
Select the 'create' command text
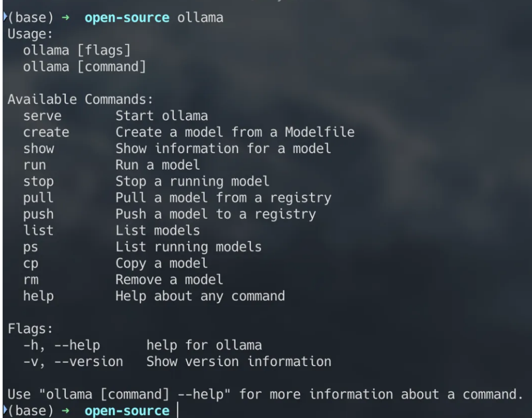point(46,132)
